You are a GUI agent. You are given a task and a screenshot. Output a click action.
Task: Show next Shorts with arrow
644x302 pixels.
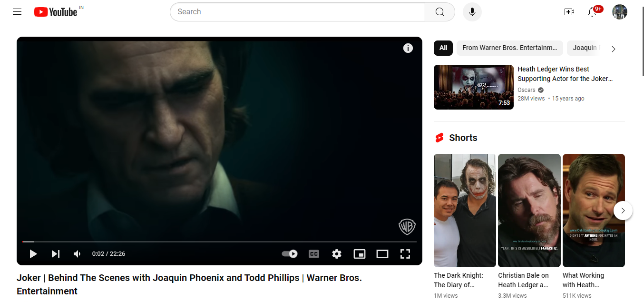(x=623, y=211)
